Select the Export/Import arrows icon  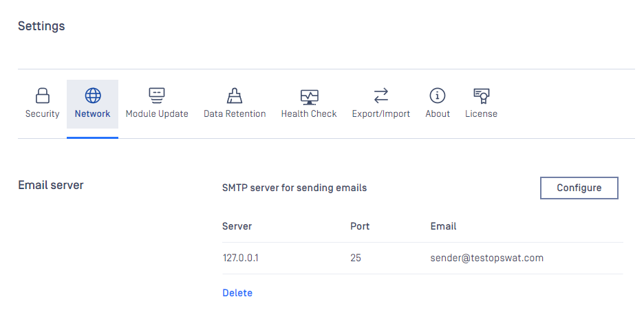tap(381, 96)
